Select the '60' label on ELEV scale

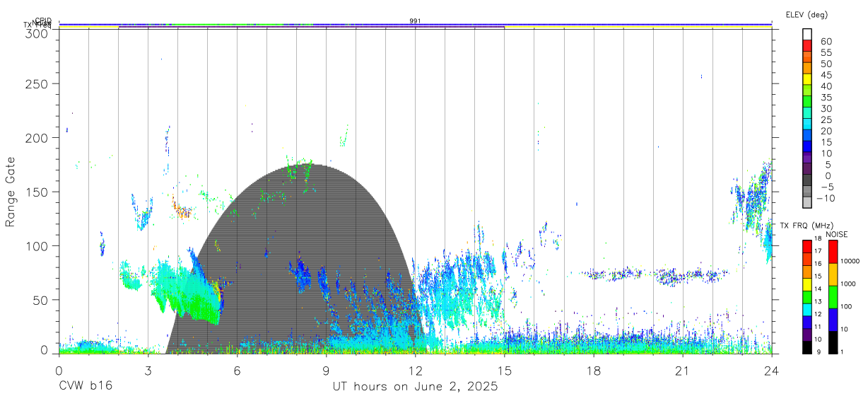click(x=826, y=42)
